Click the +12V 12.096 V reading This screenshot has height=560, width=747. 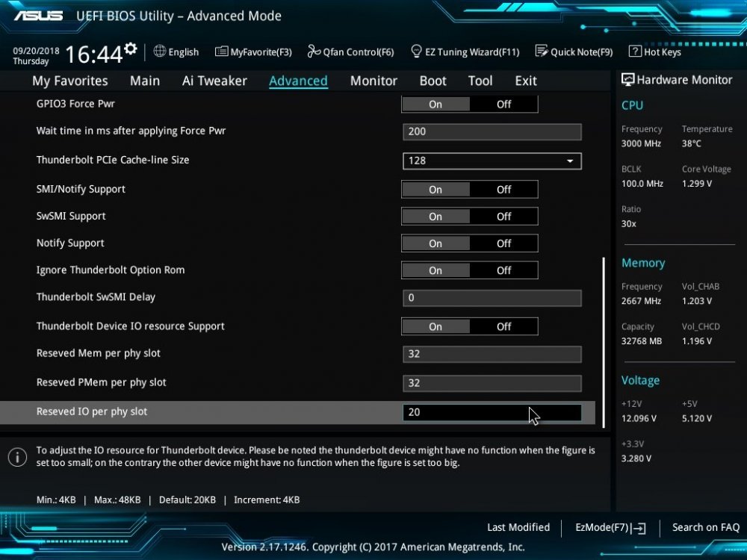(639, 419)
